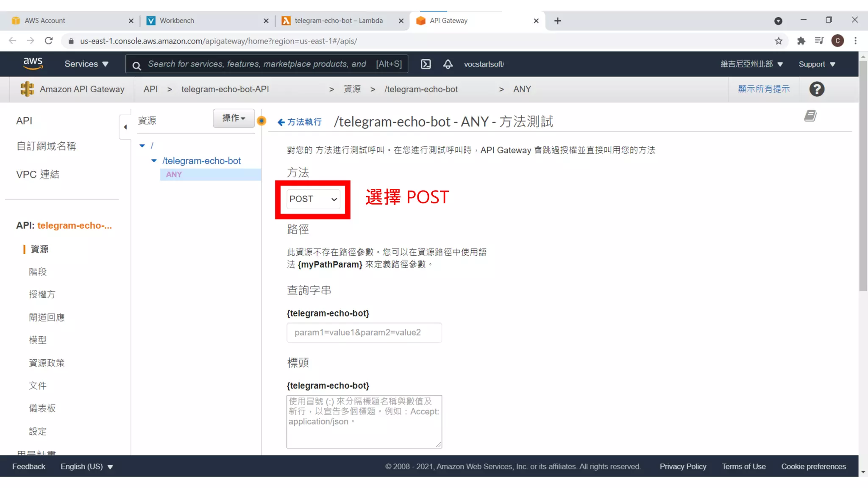Open the documentation notebook icon

810,116
